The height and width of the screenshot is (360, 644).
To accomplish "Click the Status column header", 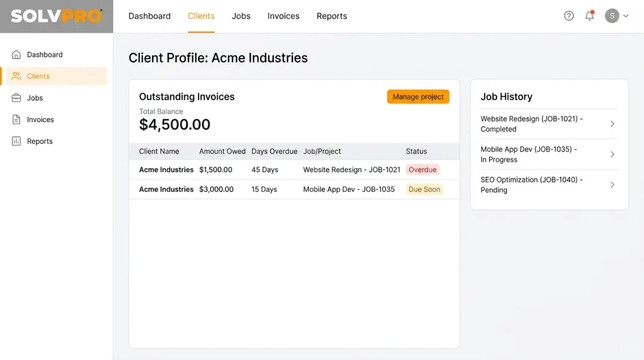I will [x=416, y=152].
